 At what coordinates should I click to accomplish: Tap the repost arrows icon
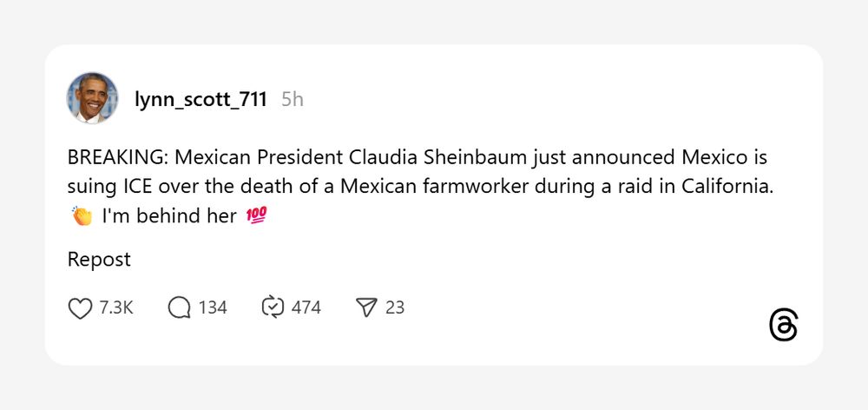[273, 307]
